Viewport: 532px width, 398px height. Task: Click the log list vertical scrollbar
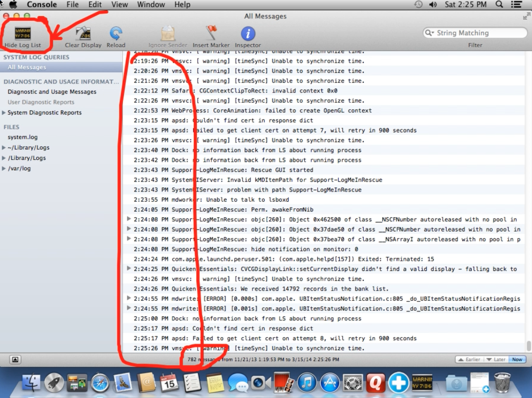coord(528,346)
